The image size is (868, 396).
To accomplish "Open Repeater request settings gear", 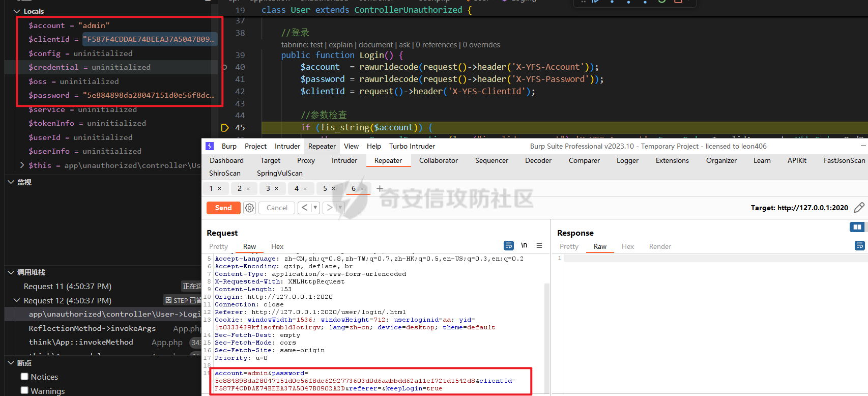I will 249,208.
